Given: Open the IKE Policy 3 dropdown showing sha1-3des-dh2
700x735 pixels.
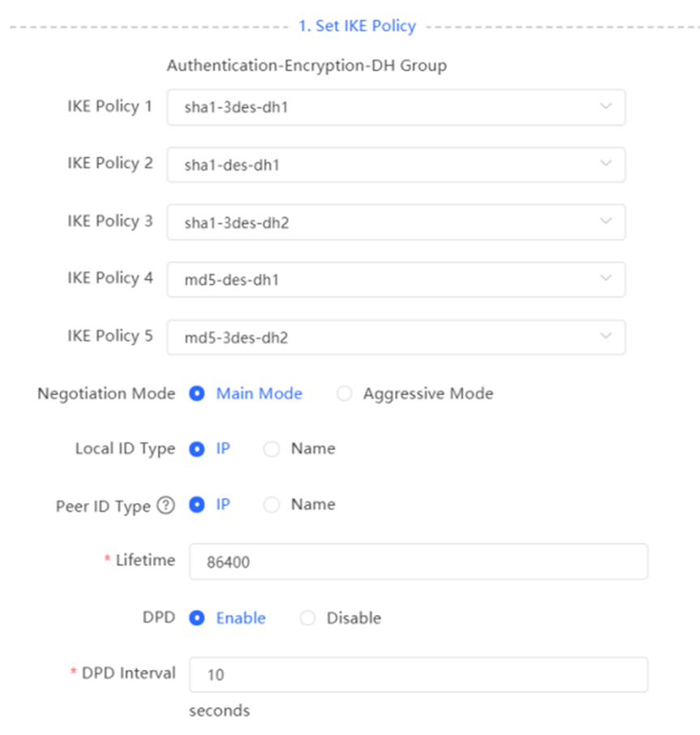Looking at the screenshot, I should [x=396, y=222].
